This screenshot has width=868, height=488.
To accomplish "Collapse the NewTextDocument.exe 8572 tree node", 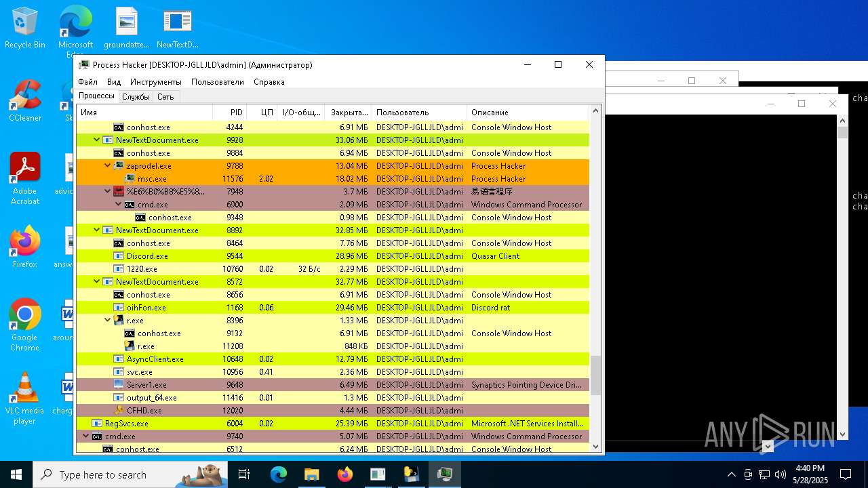I will (97, 281).
